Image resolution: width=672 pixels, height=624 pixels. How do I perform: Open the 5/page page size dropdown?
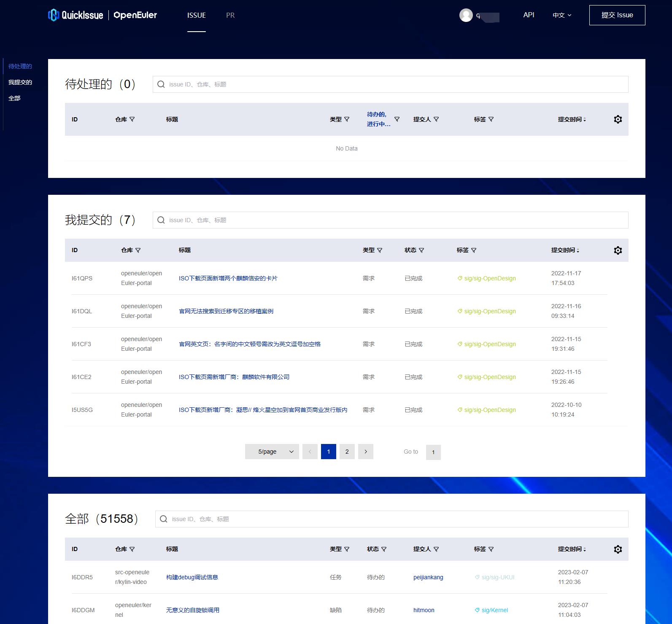(272, 452)
